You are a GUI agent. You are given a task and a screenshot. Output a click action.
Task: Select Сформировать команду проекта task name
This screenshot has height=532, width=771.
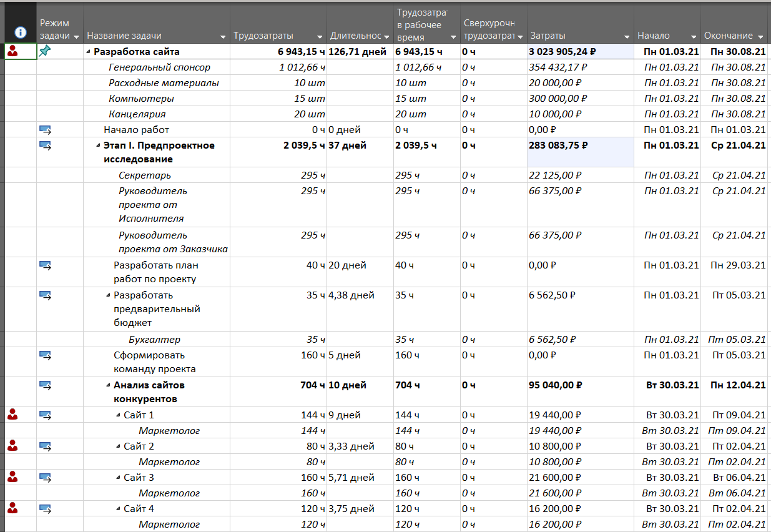[x=155, y=362]
